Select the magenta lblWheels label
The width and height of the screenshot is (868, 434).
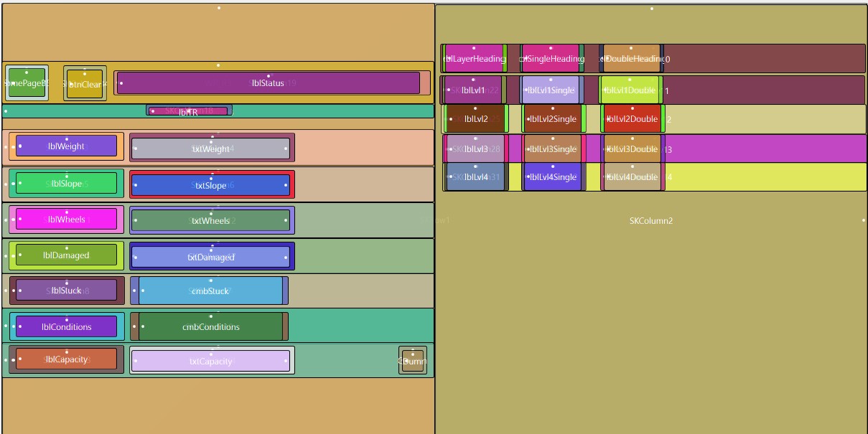pyautogui.click(x=66, y=220)
